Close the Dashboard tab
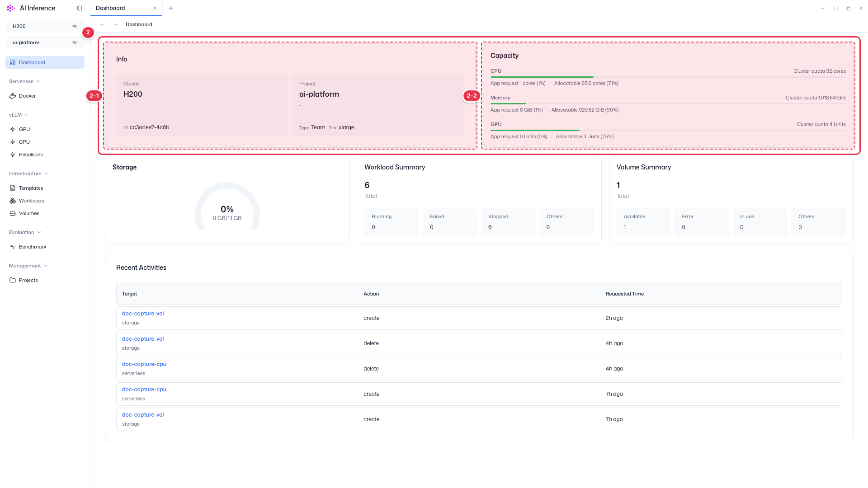This screenshot has height=488, width=868. pyautogui.click(x=155, y=8)
